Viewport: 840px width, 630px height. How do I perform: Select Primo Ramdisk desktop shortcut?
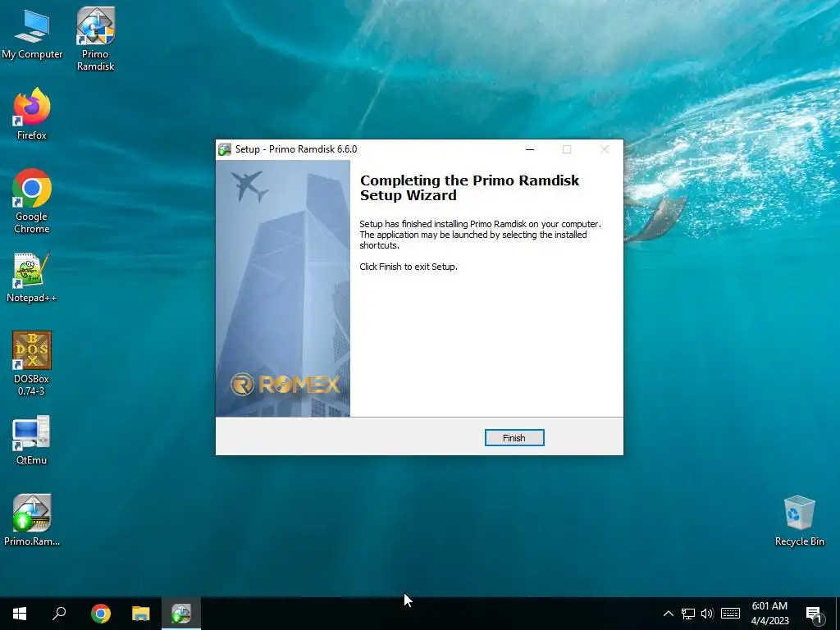tap(95, 39)
